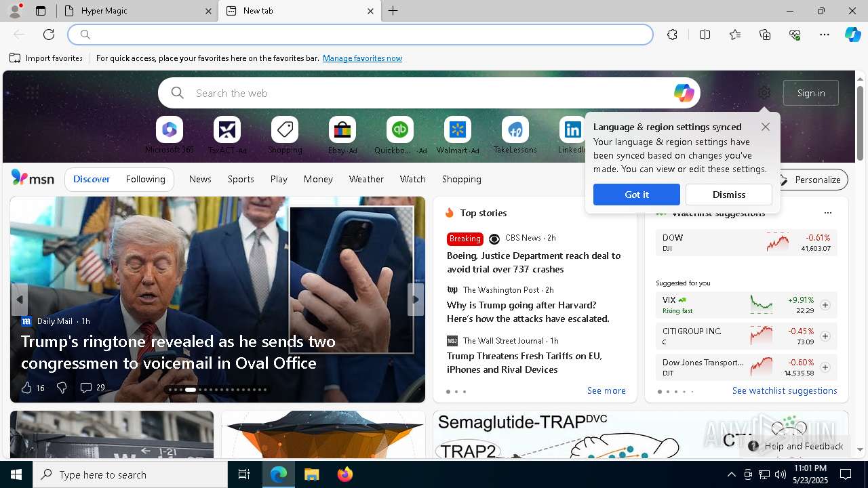Open the TakeLessons shortcut tile
The height and width of the screenshot is (488, 868).
(x=515, y=136)
